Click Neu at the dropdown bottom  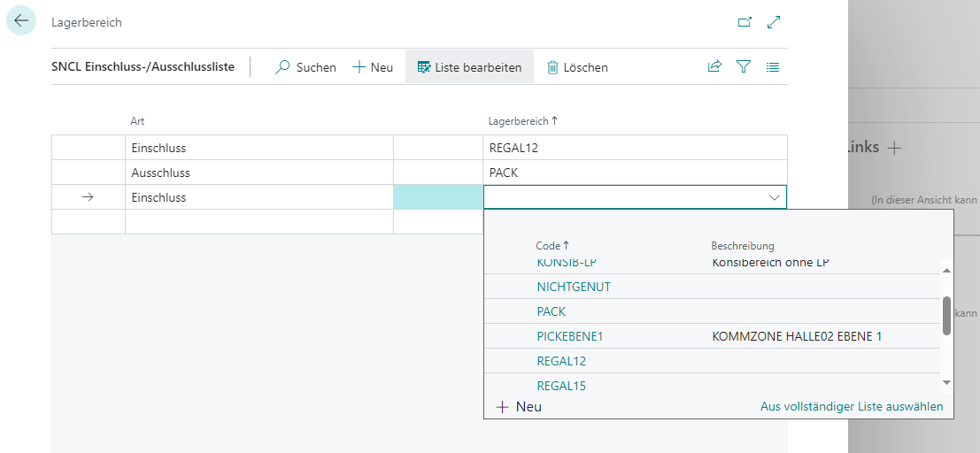[x=519, y=407]
